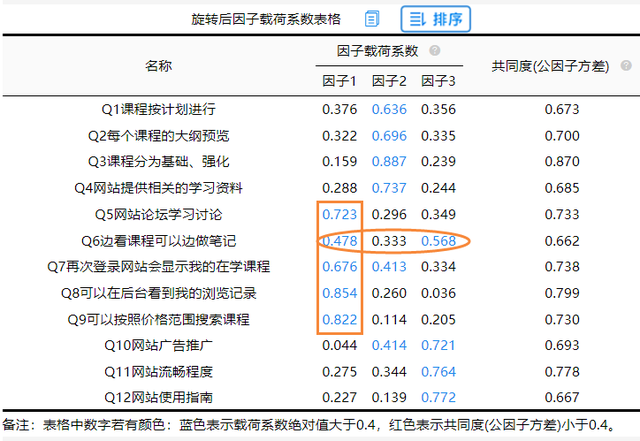Click Q7 factor 2 value 0.413
Viewport: 640px width, 441px height.
click(x=389, y=267)
